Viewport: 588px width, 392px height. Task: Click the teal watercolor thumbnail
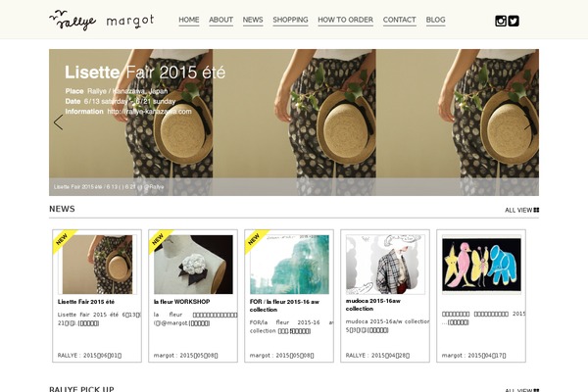pyautogui.click(x=289, y=265)
